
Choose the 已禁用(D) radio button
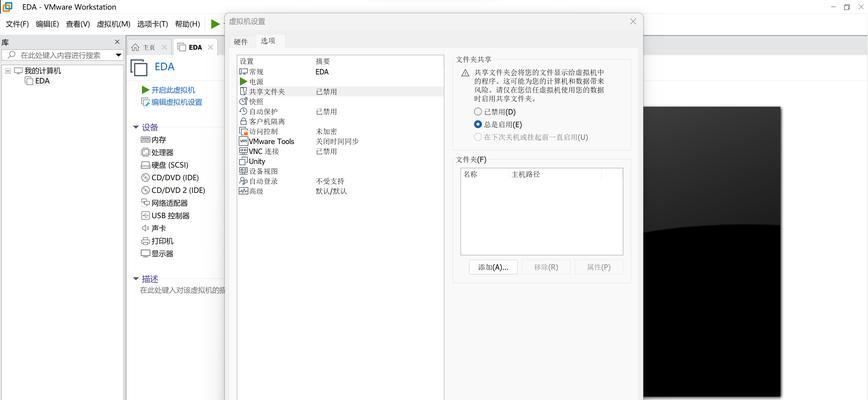click(x=478, y=112)
